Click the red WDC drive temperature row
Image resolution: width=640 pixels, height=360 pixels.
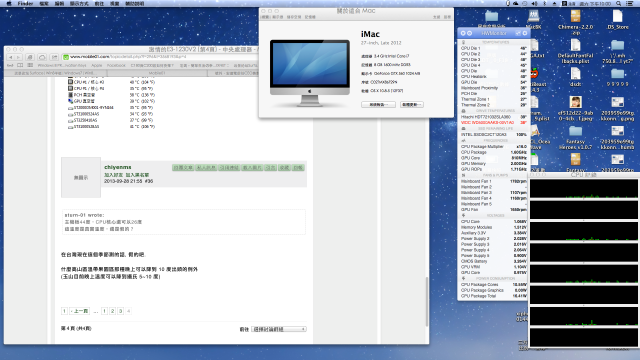click(493, 122)
